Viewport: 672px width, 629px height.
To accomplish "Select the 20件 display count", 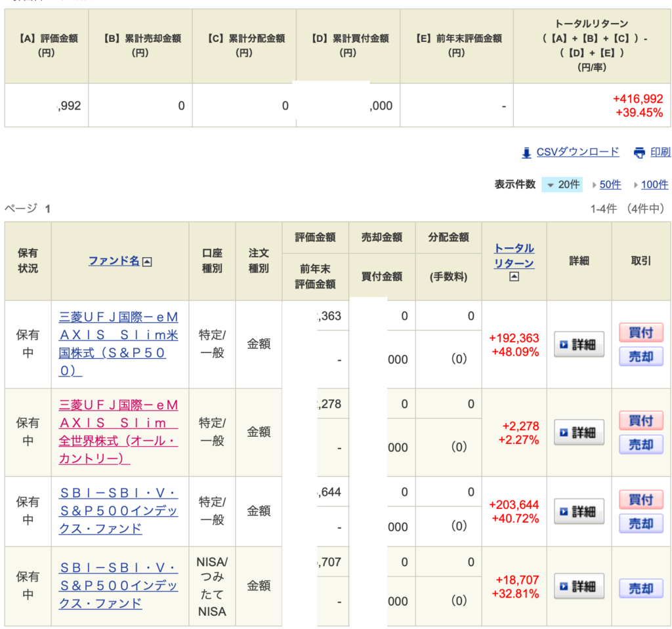I will [x=562, y=185].
